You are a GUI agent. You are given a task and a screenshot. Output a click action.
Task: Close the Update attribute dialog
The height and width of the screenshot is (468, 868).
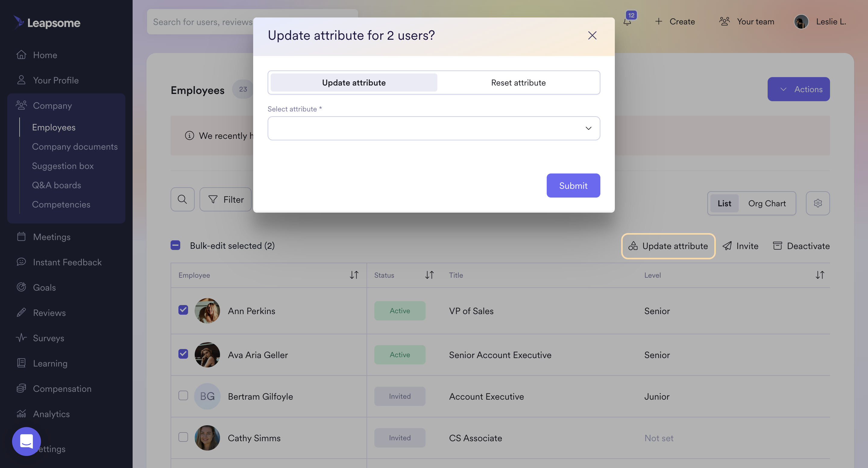click(x=592, y=36)
